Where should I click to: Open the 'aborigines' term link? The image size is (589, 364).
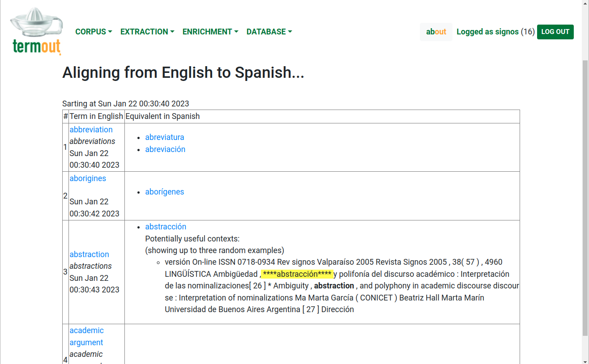(x=88, y=178)
